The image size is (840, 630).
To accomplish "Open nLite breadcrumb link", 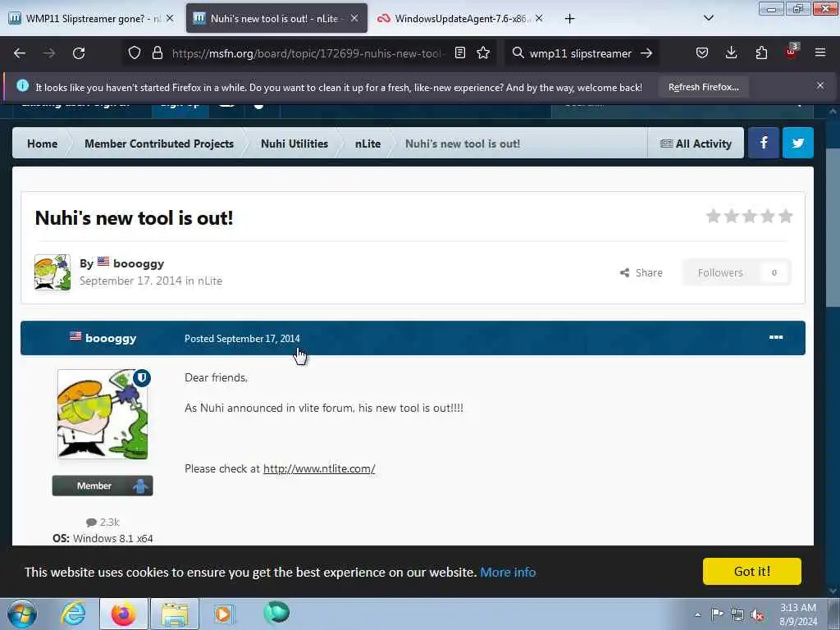I will 367,144.
